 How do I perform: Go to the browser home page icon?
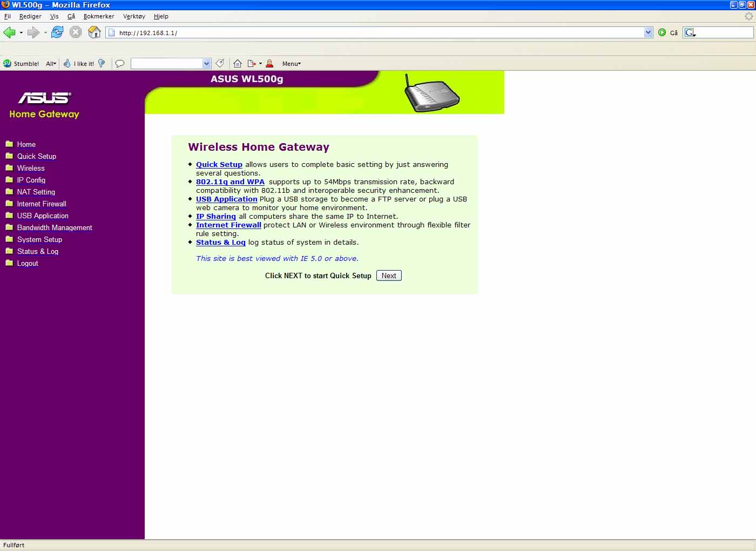tap(94, 32)
